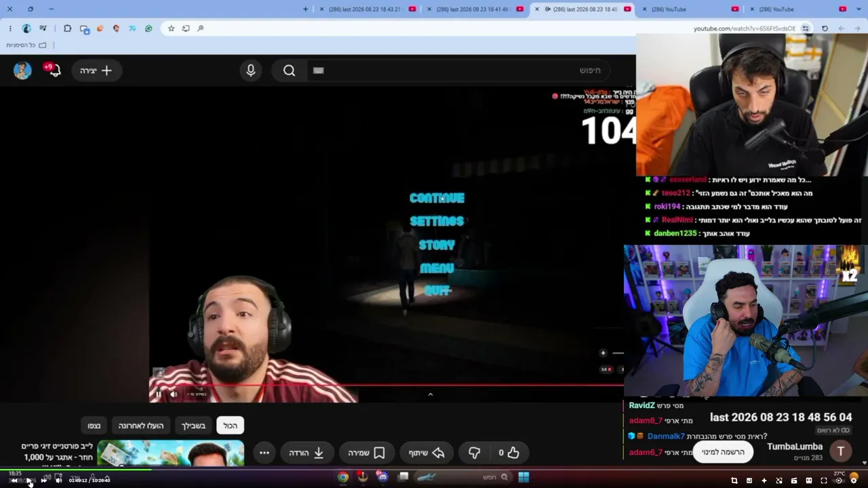868x488 pixels.
Task: Select the 'נצפו' filter chip
Action: tap(94, 426)
